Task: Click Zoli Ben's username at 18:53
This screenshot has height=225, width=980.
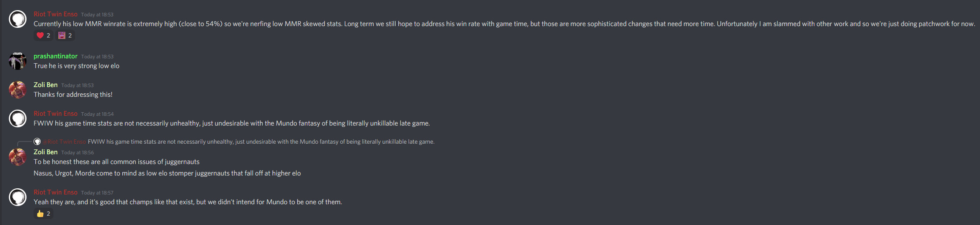Action: pos(45,85)
